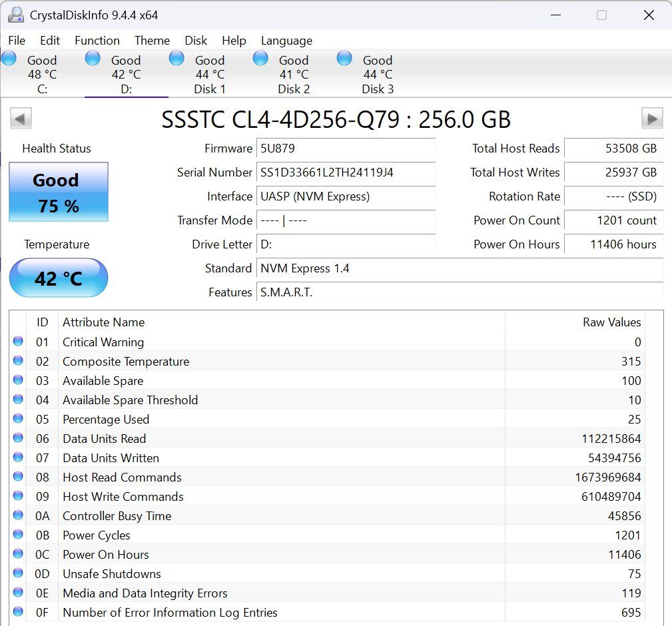Click status orb for Media and Data Integrity Errors

pos(18,592)
